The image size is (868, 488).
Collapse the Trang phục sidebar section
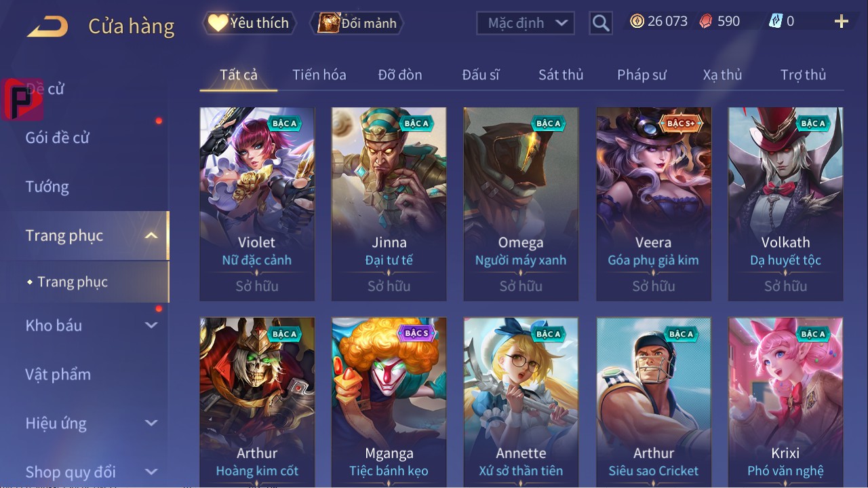[152, 236]
